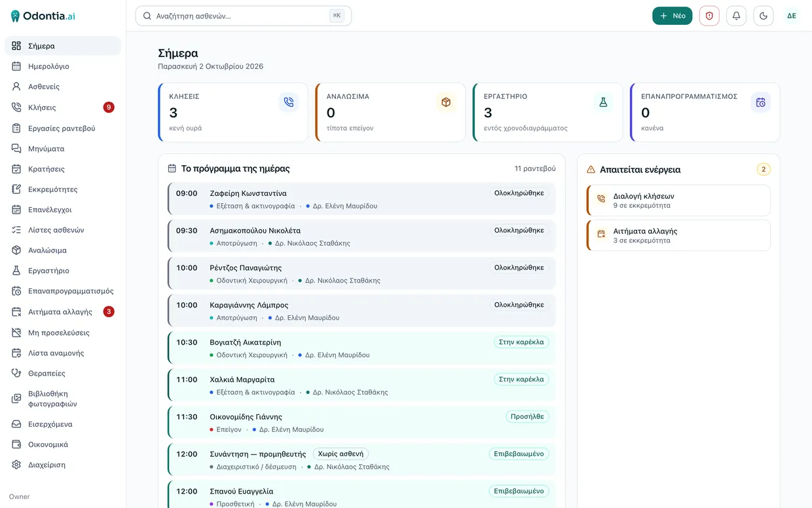The width and height of the screenshot is (812, 508).
Task: Open the Διαλογή κλήσεων action item
Action: 678,200
